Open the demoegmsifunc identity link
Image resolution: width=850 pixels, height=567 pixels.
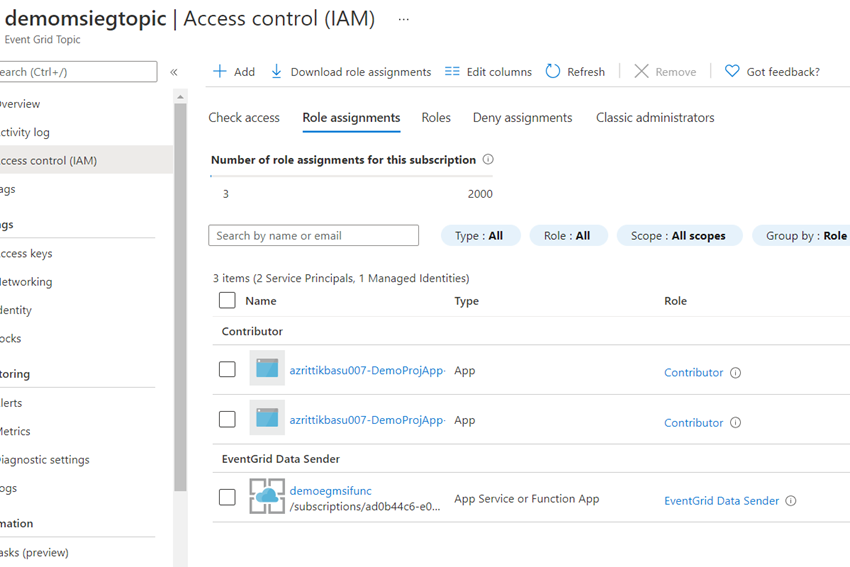pos(330,491)
